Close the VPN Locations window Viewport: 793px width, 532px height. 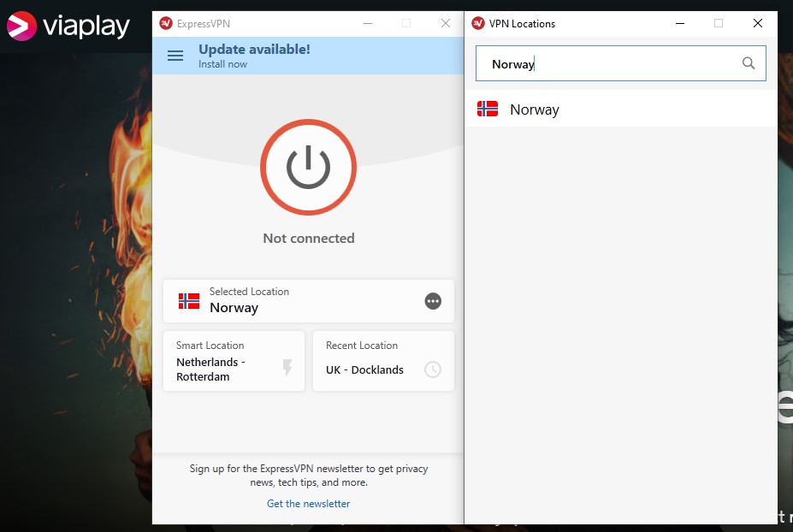[x=758, y=23]
